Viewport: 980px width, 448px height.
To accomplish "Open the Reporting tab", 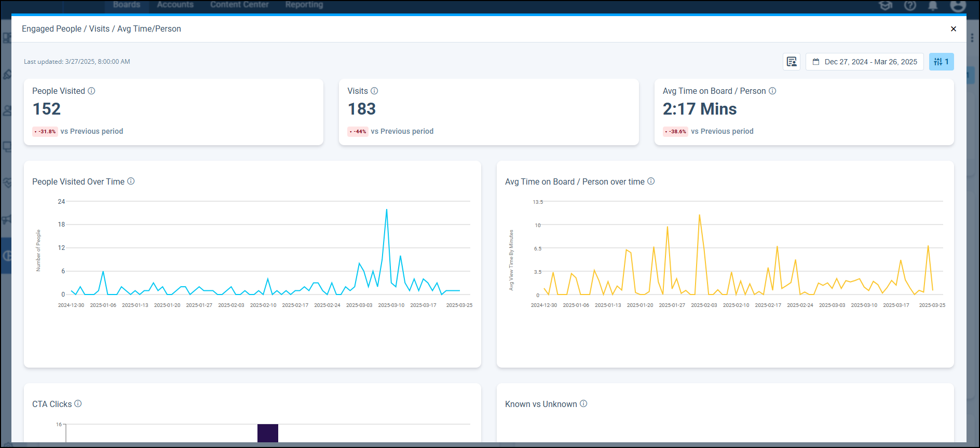I will pos(304,5).
